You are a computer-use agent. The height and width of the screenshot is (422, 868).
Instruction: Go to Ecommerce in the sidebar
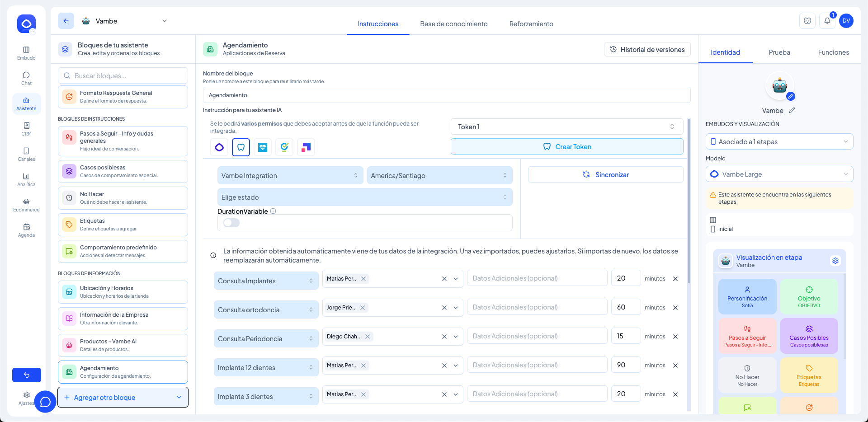pyautogui.click(x=26, y=205)
